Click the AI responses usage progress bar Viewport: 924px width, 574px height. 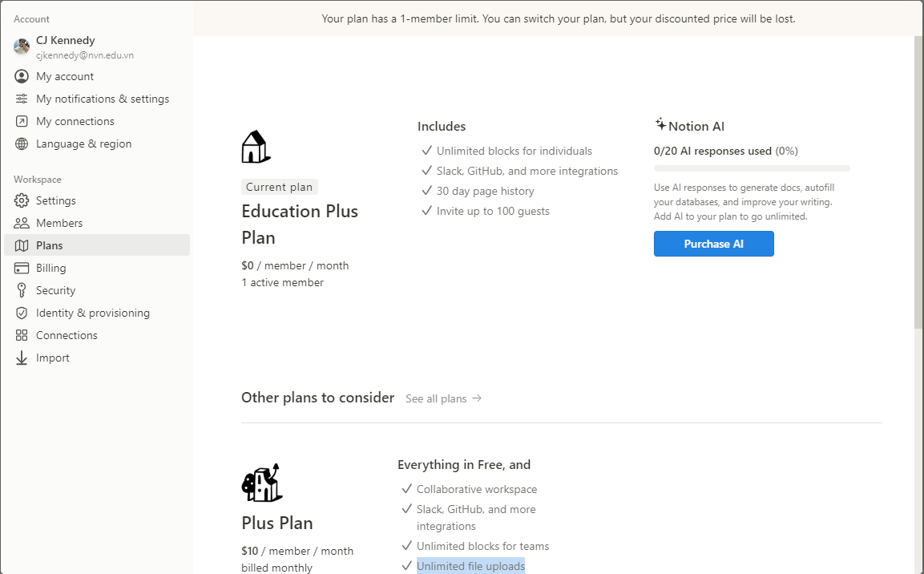coord(752,168)
